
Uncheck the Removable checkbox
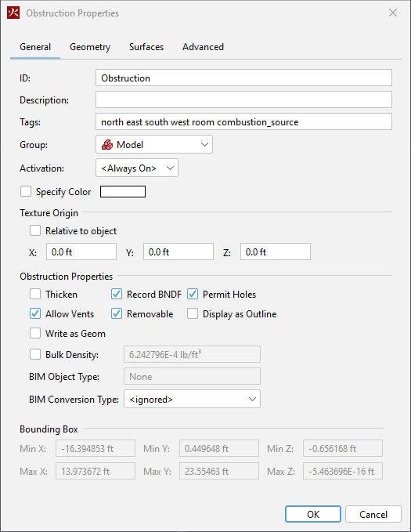pyautogui.click(x=117, y=313)
